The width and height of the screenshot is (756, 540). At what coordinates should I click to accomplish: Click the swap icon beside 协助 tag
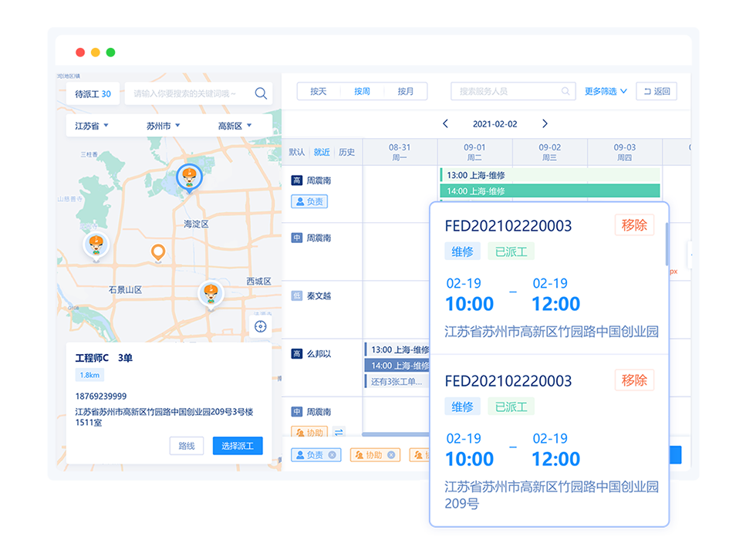pos(339,433)
